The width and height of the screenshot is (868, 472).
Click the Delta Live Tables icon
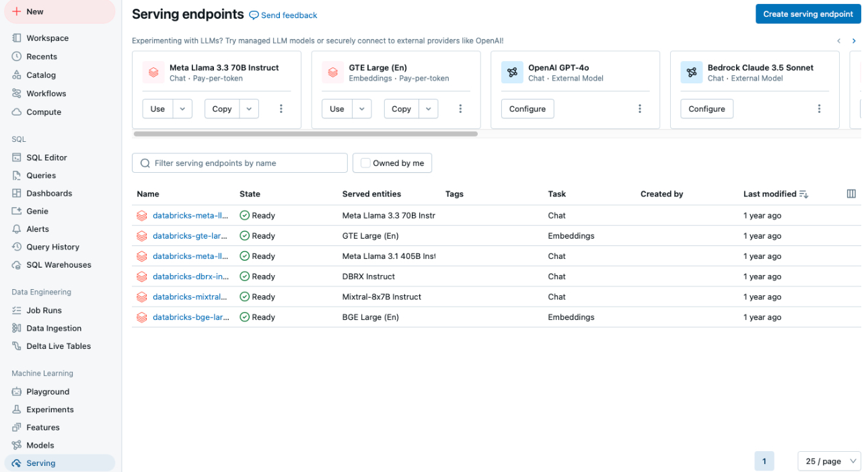(x=17, y=346)
